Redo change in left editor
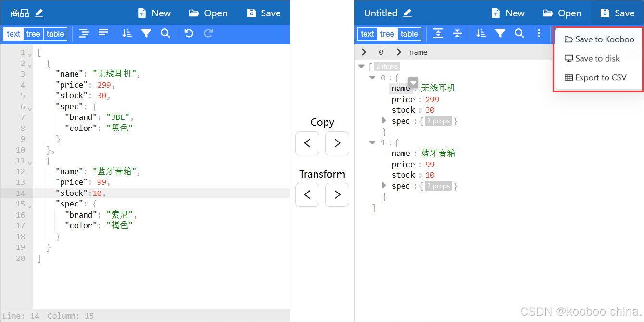This screenshot has width=644, height=322. pyautogui.click(x=208, y=33)
